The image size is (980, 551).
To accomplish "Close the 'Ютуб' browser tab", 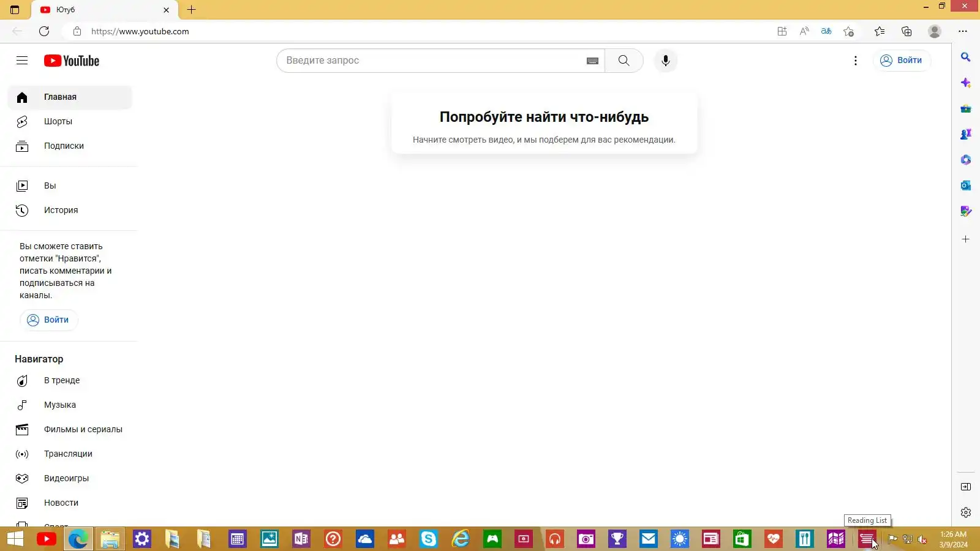I will (x=166, y=10).
